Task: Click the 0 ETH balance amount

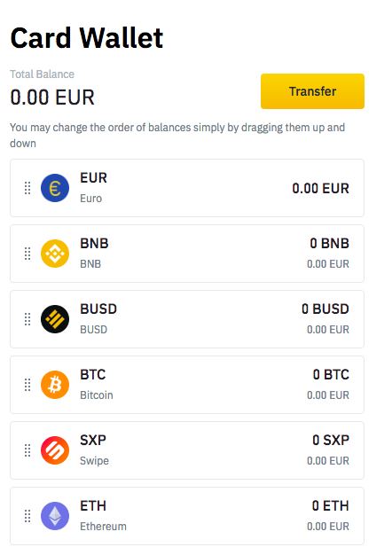Action: [331, 506]
